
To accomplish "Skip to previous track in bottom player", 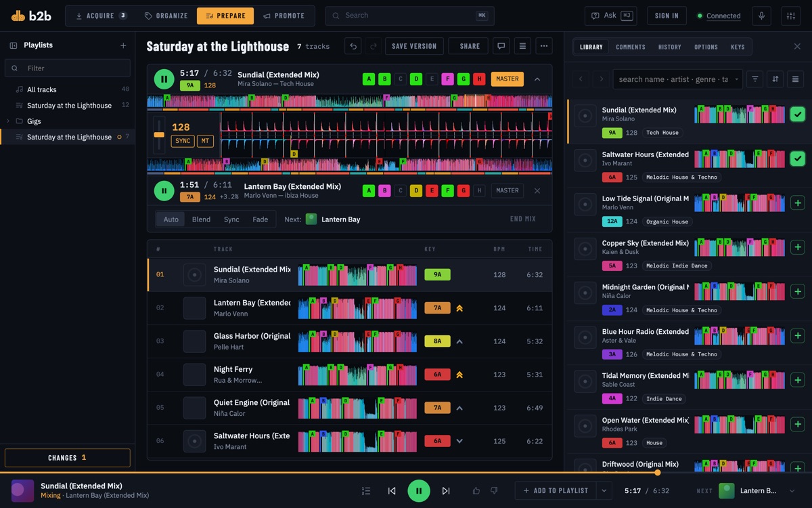I will click(x=392, y=491).
